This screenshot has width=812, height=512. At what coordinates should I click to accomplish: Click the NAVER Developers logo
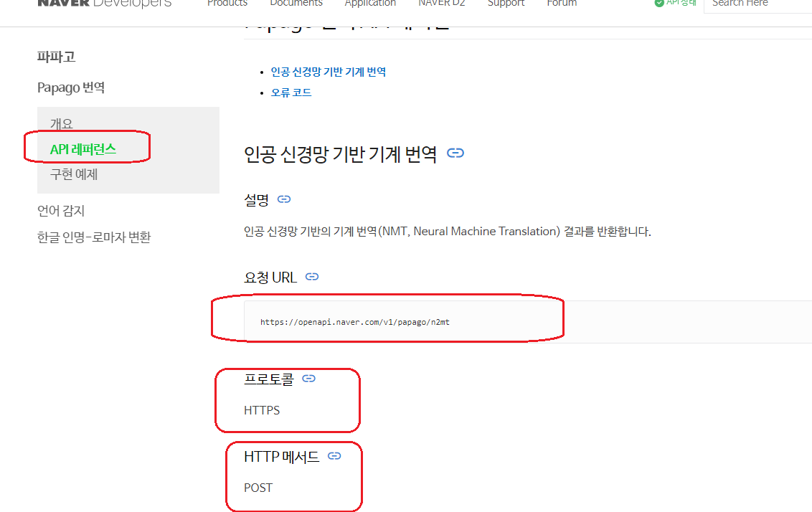pyautogui.click(x=104, y=3)
